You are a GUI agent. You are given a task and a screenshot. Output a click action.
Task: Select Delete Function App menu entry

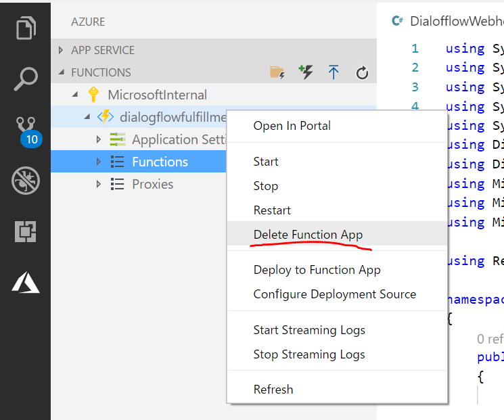337,234
